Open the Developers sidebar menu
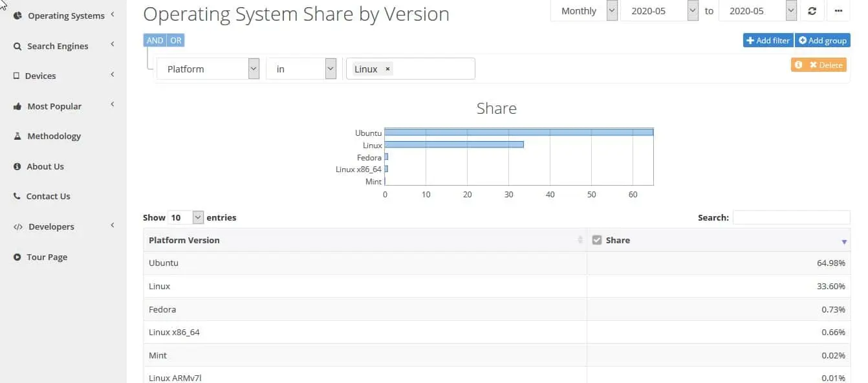This screenshot has width=868, height=383. point(63,226)
